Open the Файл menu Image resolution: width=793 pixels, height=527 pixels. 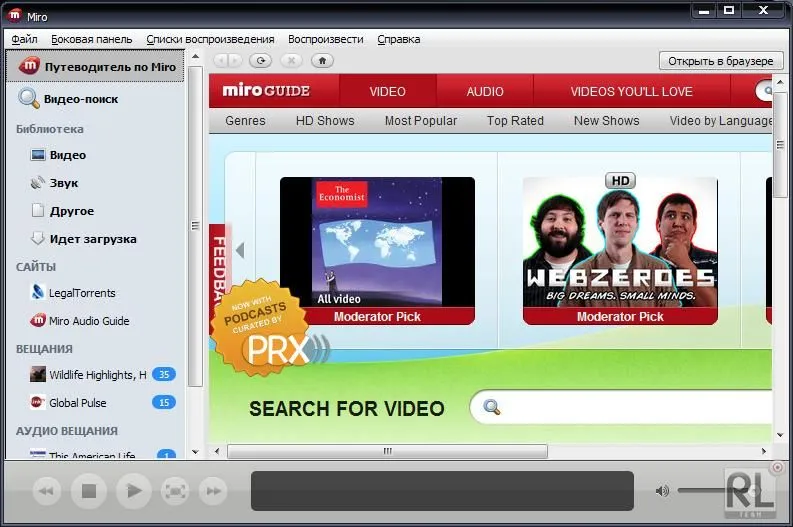click(x=24, y=39)
